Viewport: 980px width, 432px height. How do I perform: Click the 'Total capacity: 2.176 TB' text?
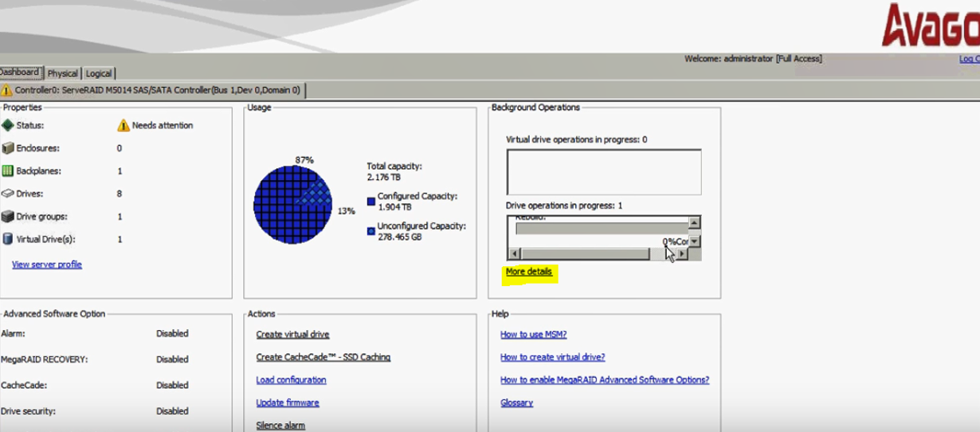(394, 171)
